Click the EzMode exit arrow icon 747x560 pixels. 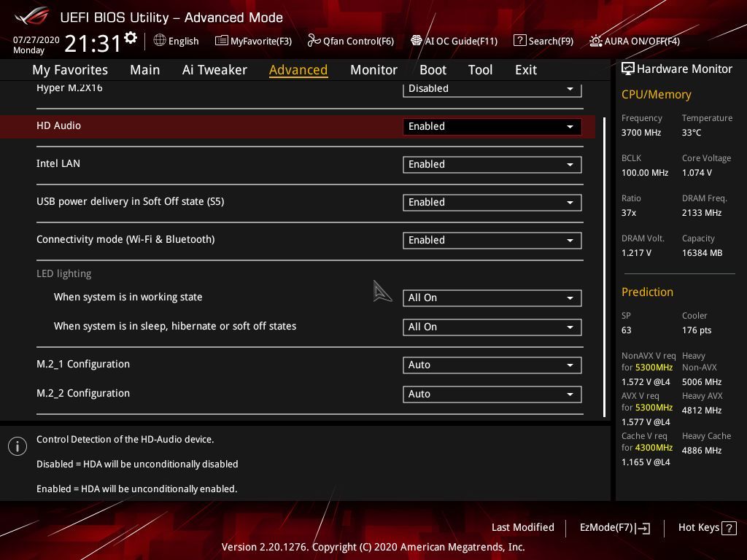point(643,528)
